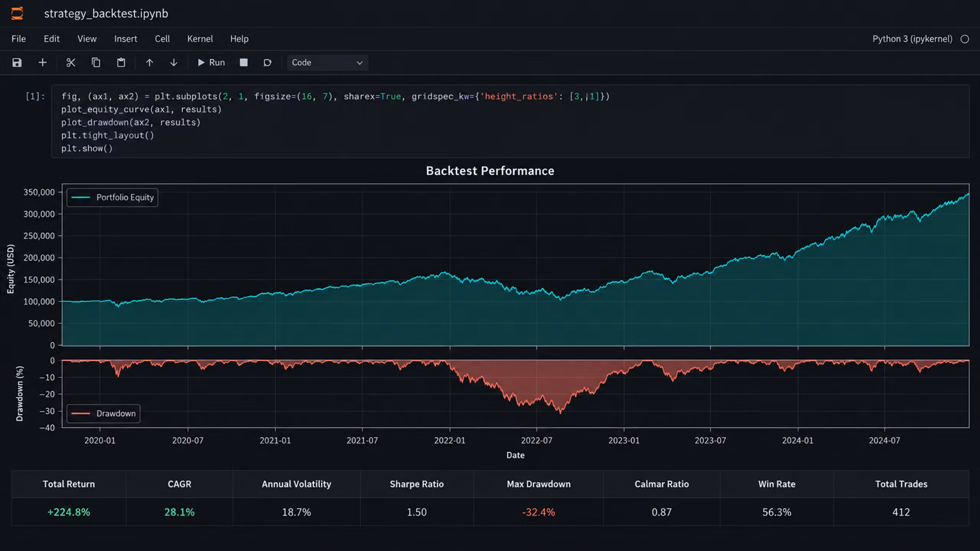Click the 56.3% Win Rate value
Screen dimensions: 980x551
click(776, 512)
